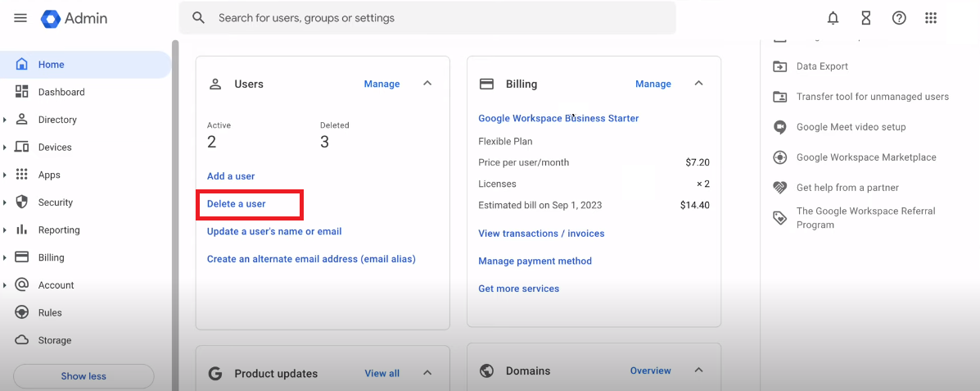The image size is (980, 391).
Task: Click the Google Meet video setup icon
Action: click(779, 127)
